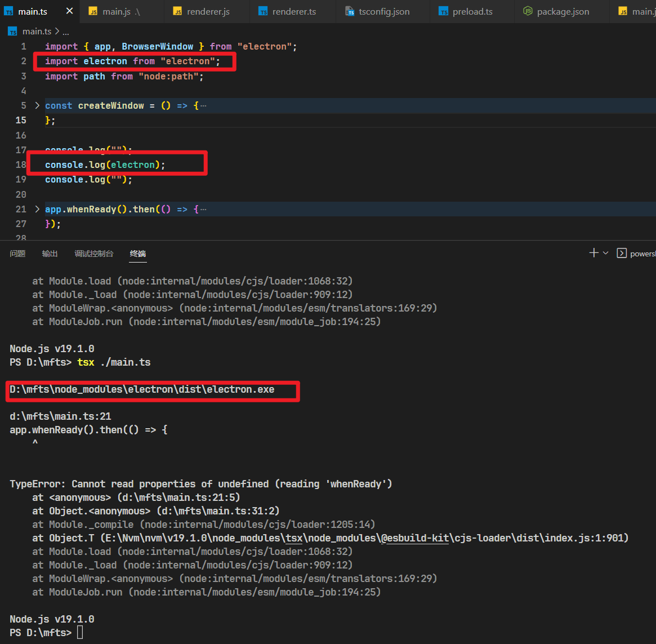Click the terminal prompt cursor at PS D:\mfts>
The width and height of the screenshot is (656, 644).
pyautogui.click(x=80, y=632)
